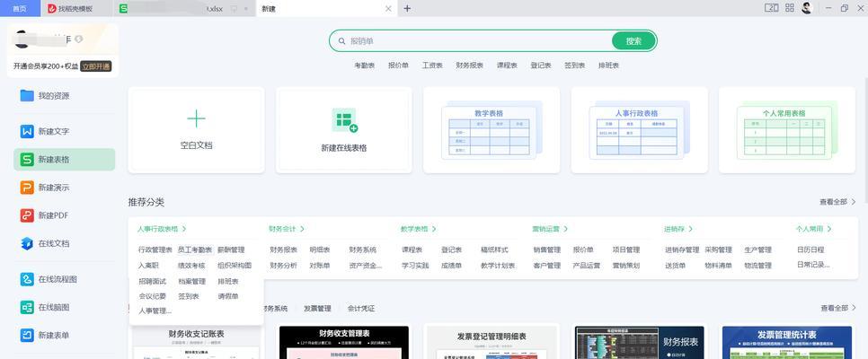The width and height of the screenshot is (868, 359).
Task: Click 薪酬管理 in category list
Action: click(231, 250)
